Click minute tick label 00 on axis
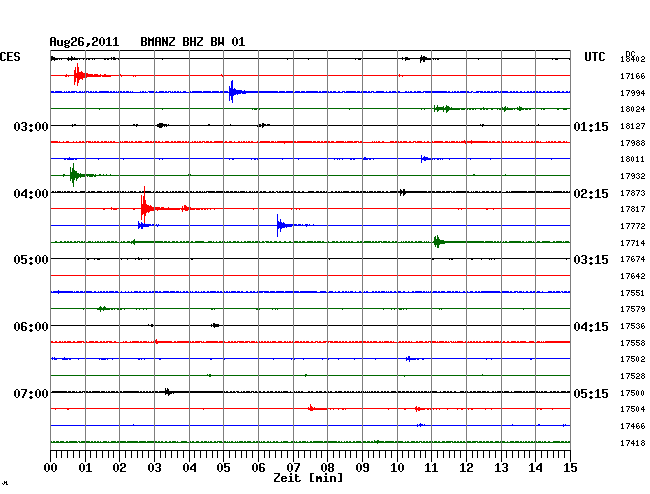 coord(51,468)
